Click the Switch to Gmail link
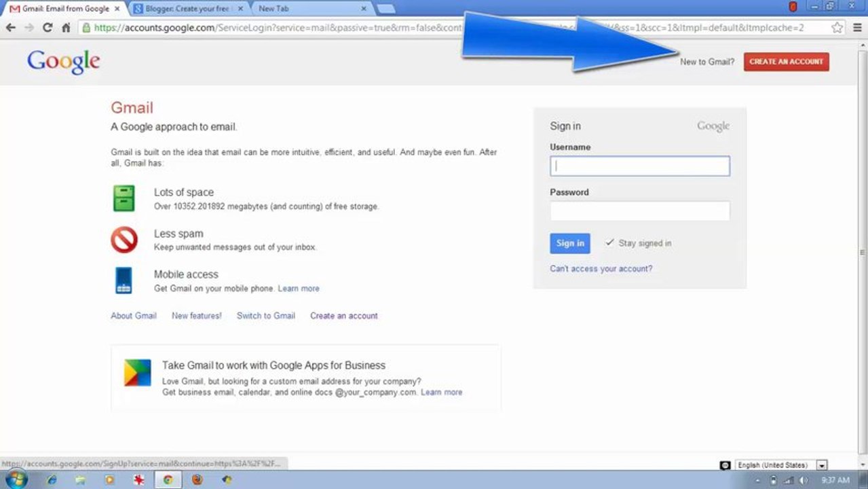The width and height of the screenshot is (868, 489). [x=266, y=316]
